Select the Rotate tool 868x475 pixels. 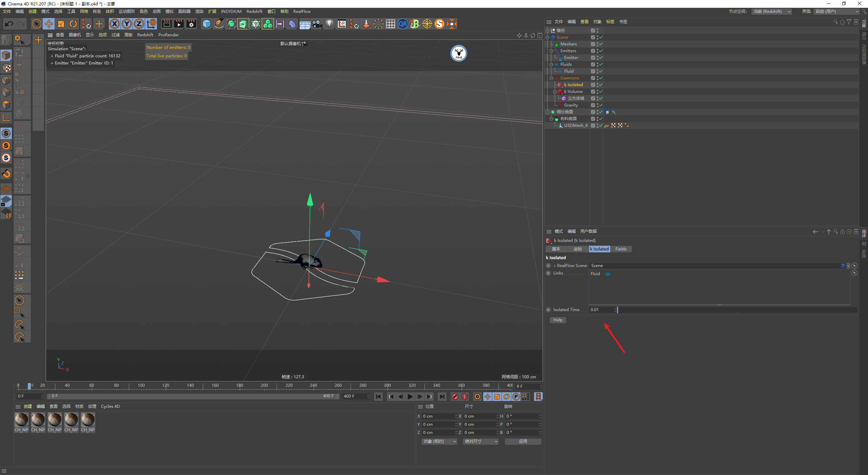click(73, 24)
